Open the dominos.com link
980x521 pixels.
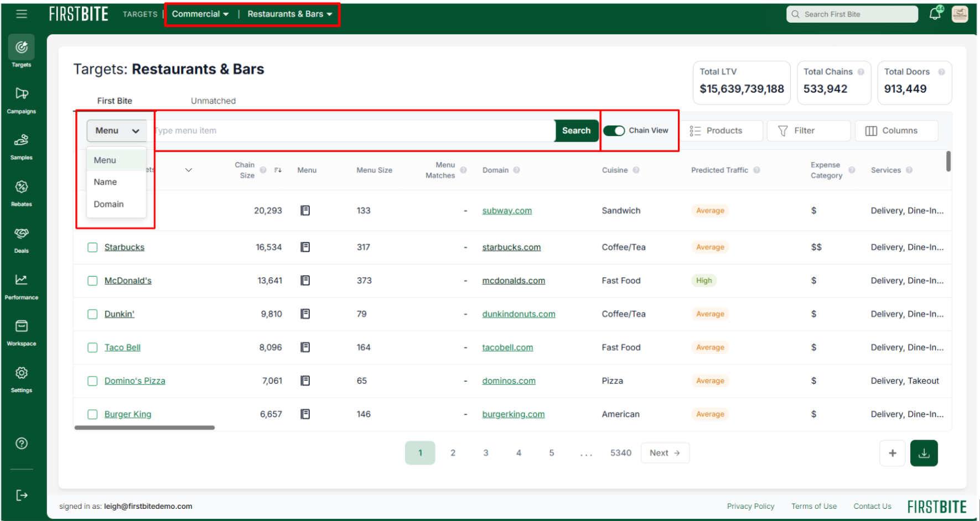click(509, 381)
